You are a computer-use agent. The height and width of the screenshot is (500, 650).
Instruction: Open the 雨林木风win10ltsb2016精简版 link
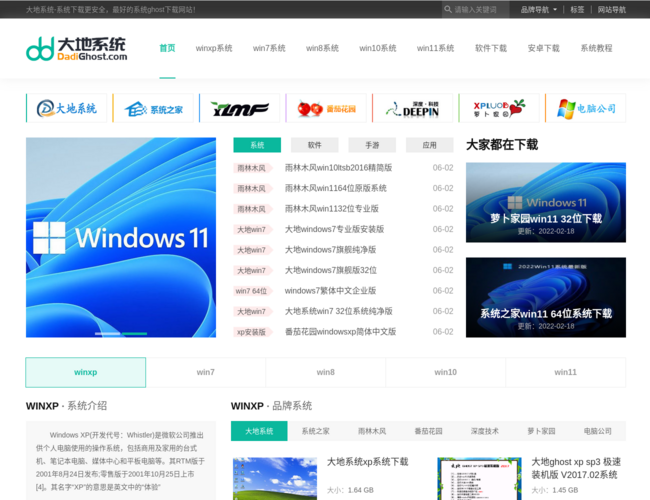(x=338, y=168)
